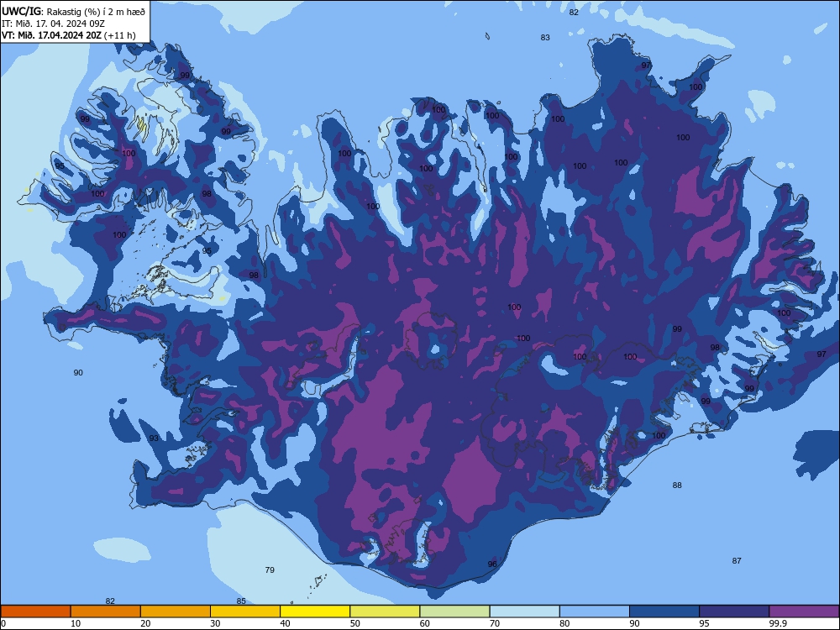This screenshot has height=630, width=840.
Task: Select the 40–50 bright yellow legend swatch
Action: point(315,612)
